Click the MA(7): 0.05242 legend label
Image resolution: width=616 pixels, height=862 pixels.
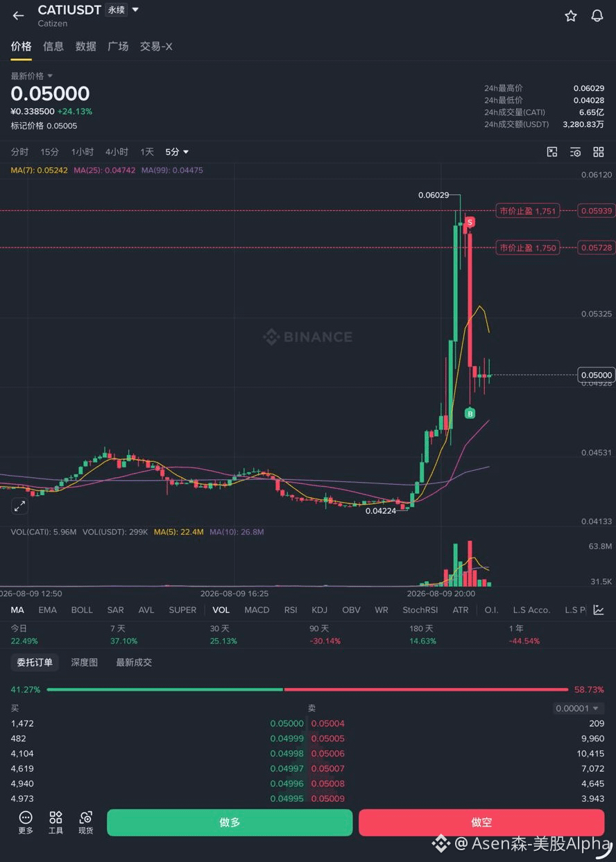pyautogui.click(x=39, y=170)
